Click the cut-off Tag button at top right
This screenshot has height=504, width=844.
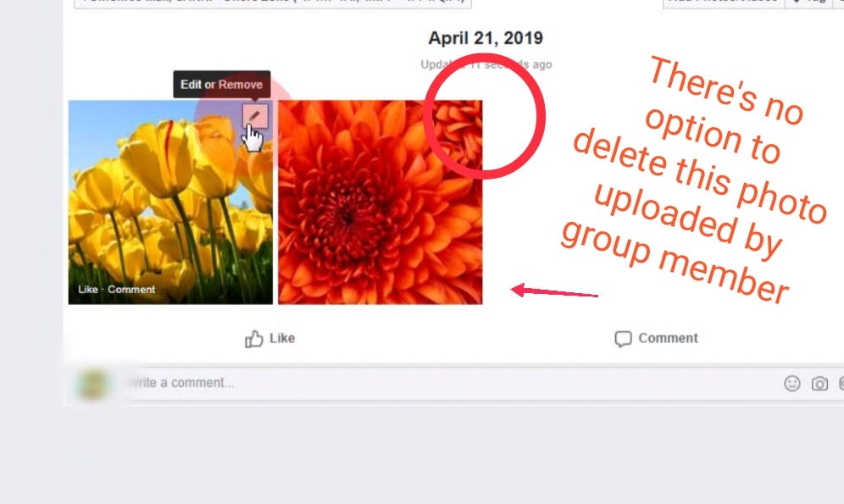pyautogui.click(x=810, y=3)
